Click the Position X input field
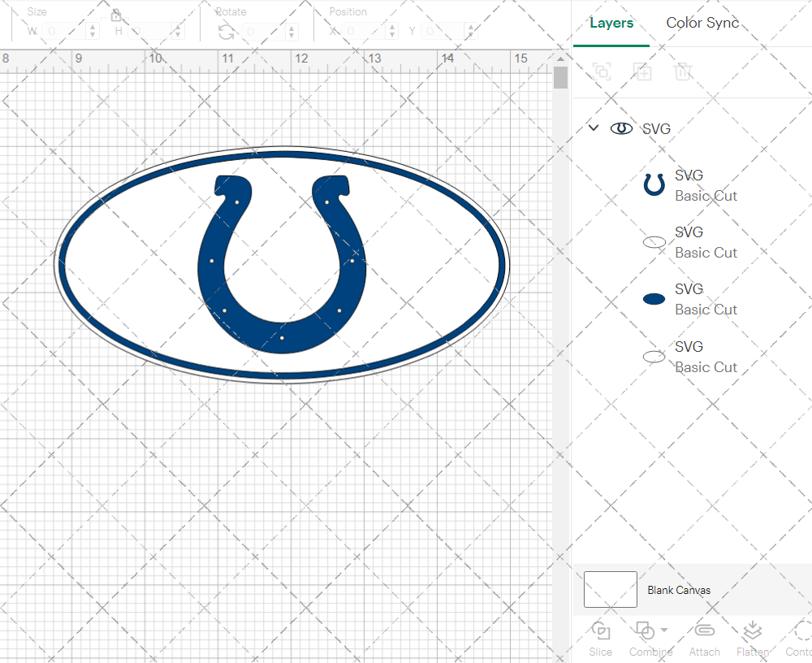The height and width of the screenshot is (663, 812). point(364,31)
